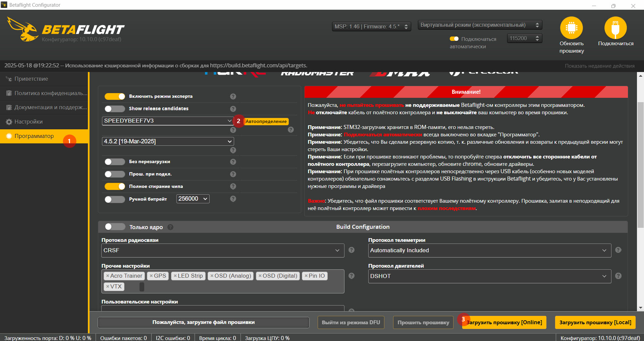This screenshot has width=644, height=341.
Task: Enable Прош. при подкл. toggle
Action: (115, 174)
